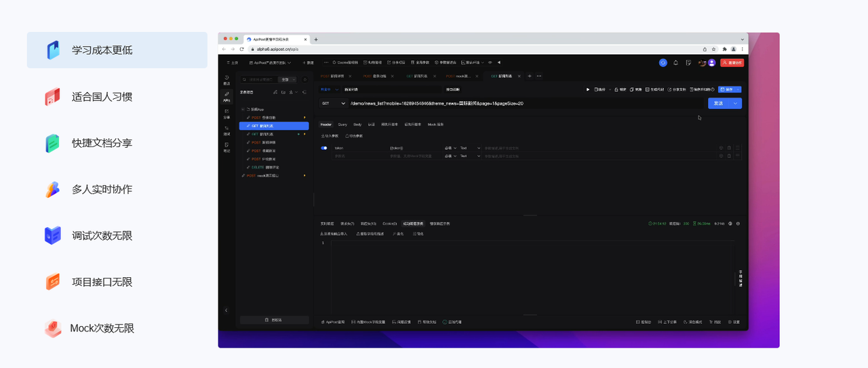Click the blue 发送 send button
The height and width of the screenshot is (368, 868).
tap(718, 103)
